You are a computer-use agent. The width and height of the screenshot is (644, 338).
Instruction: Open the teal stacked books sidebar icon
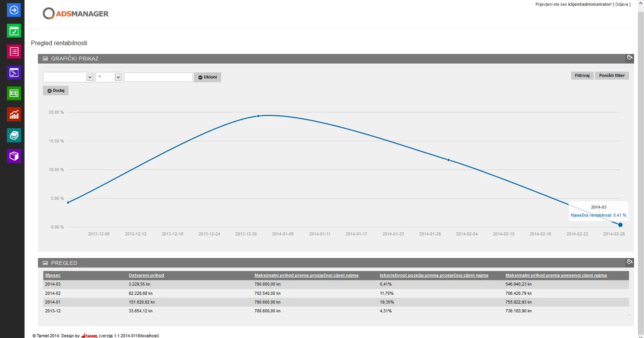pos(14,136)
